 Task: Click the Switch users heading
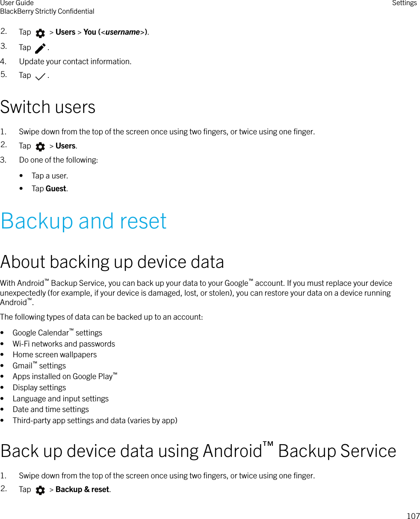click(x=48, y=107)
